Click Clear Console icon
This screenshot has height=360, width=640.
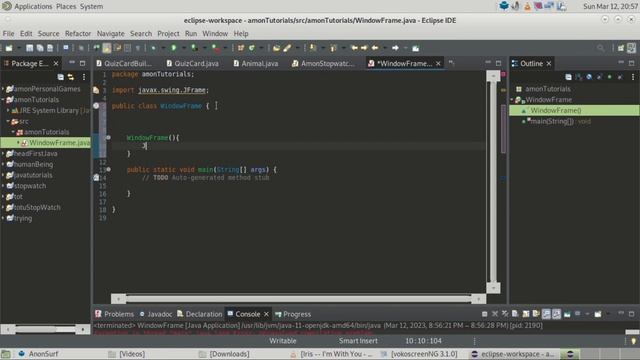coord(515,314)
